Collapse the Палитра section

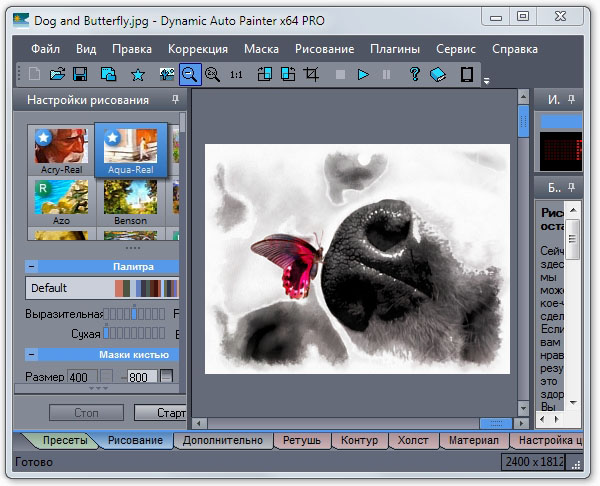pyautogui.click(x=32, y=267)
